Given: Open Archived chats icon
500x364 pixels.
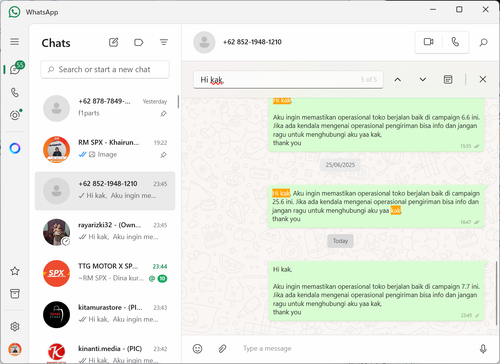Looking at the screenshot, I should coord(15,294).
